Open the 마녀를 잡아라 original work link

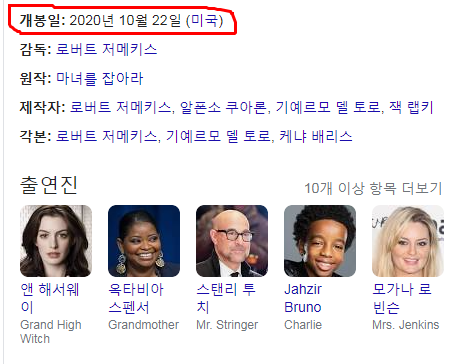coord(99,78)
